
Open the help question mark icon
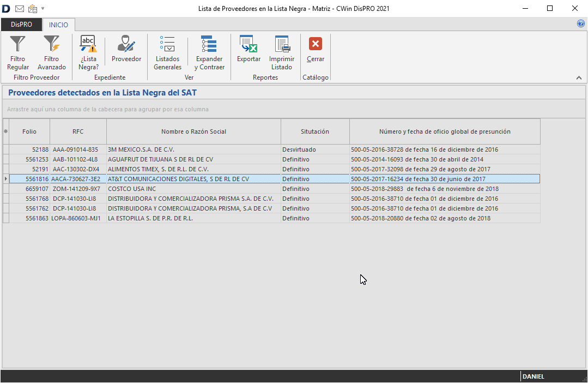click(x=580, y=24)
